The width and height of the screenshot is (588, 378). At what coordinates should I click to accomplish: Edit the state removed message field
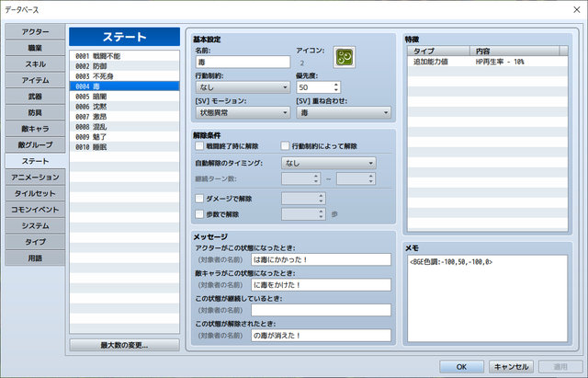click(x=321, y=335)
